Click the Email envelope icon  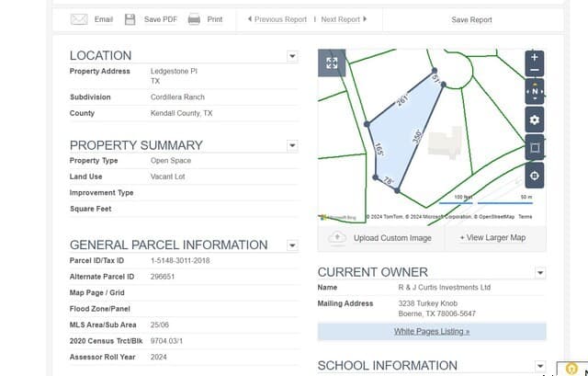79,19
